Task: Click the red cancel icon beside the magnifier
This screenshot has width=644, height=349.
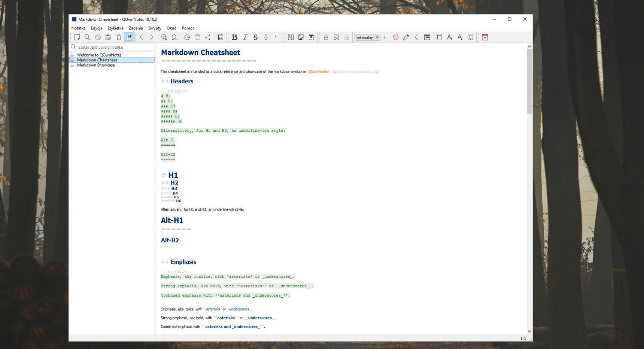Action: coord(98,37)
